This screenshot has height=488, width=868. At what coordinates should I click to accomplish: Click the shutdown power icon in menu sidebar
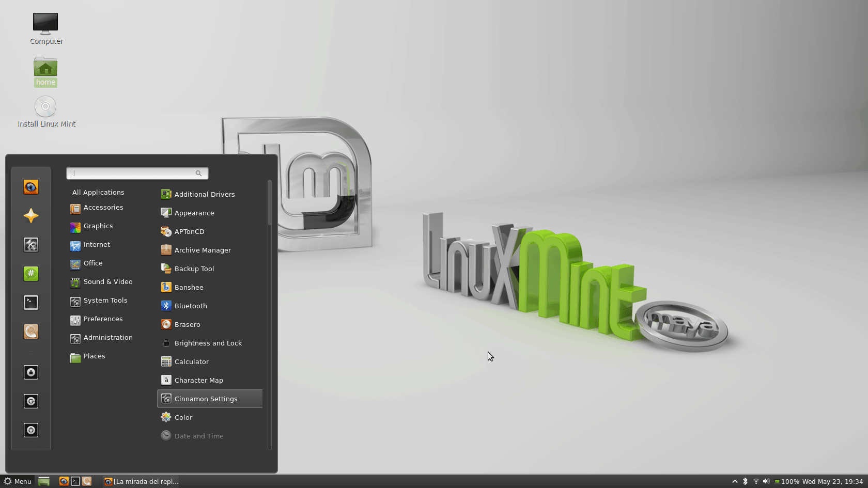pyautogui.click(x=31, y=430)
